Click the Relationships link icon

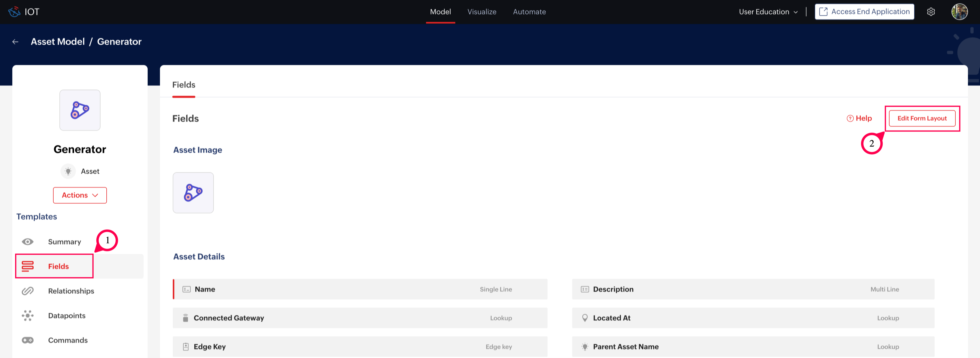[x=27, y=291]
